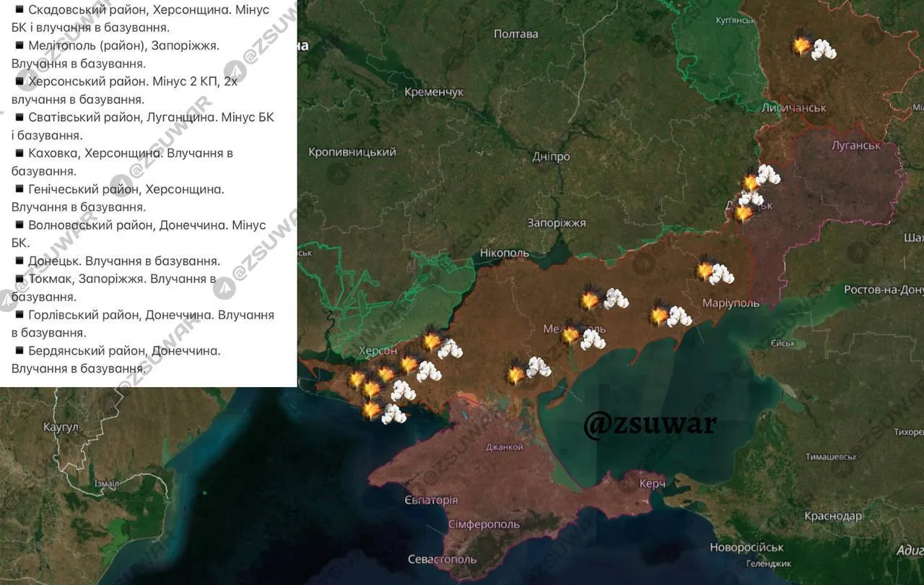Select the southernmost explosion marker on the Kherson coast
924x585 pixels.
(x=372, y=410)
